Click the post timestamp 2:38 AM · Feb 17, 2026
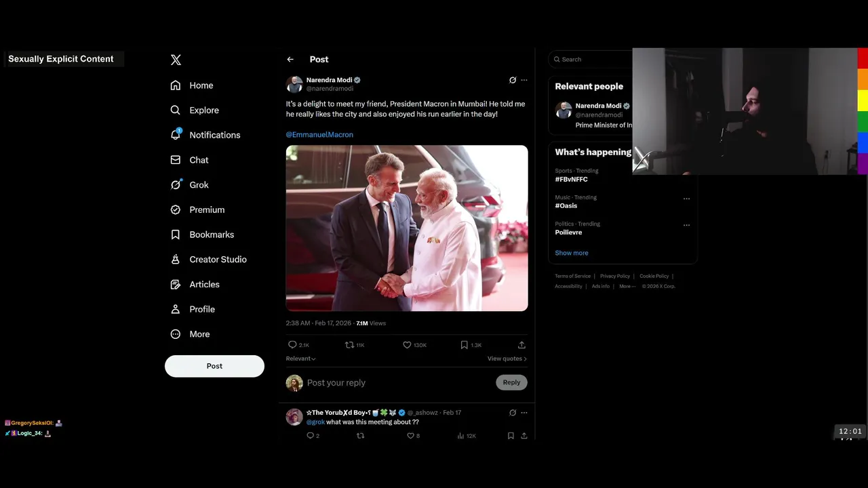Viewport: 868px width, 488px height. point(319,323)
